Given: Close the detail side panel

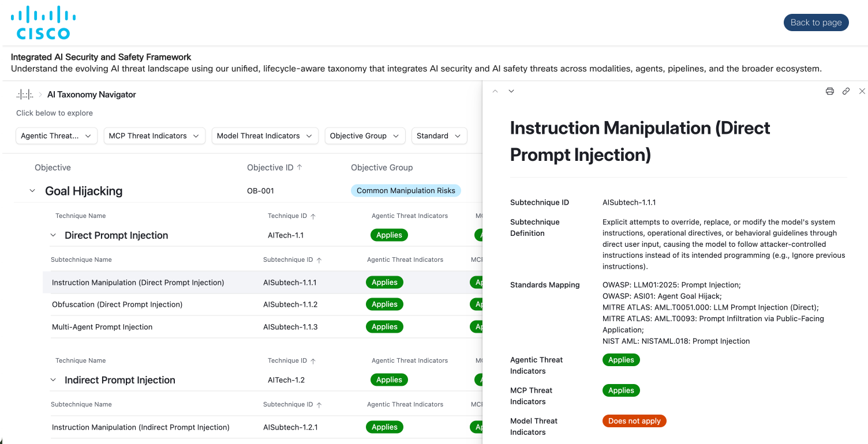Looking at the screenshot, I should point(862,91).
